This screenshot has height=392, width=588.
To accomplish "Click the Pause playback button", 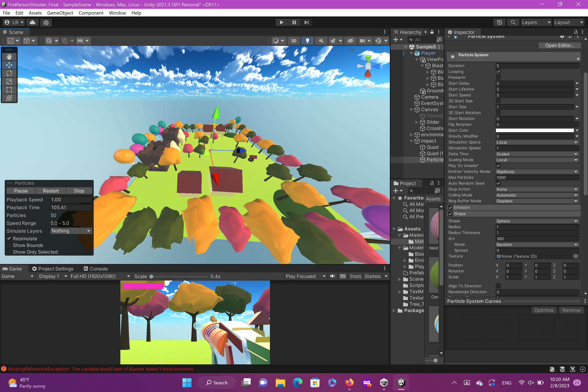I will [x=294, y=22].
